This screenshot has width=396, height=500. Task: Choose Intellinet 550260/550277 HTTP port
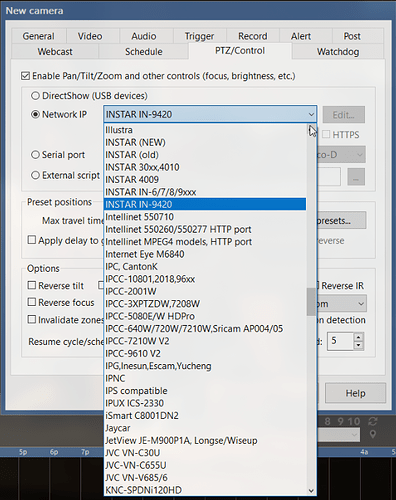pyautogui.click(x=205, y=229)
